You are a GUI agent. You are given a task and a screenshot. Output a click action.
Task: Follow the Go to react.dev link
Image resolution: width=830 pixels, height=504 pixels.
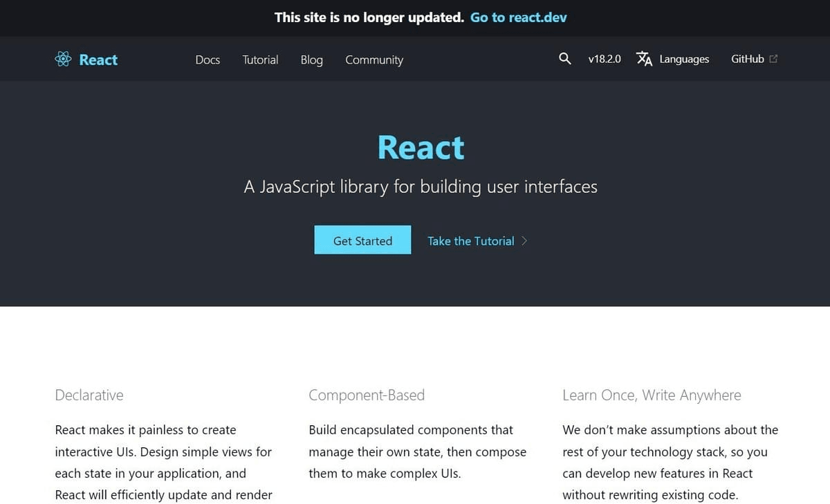coord(518,17)
